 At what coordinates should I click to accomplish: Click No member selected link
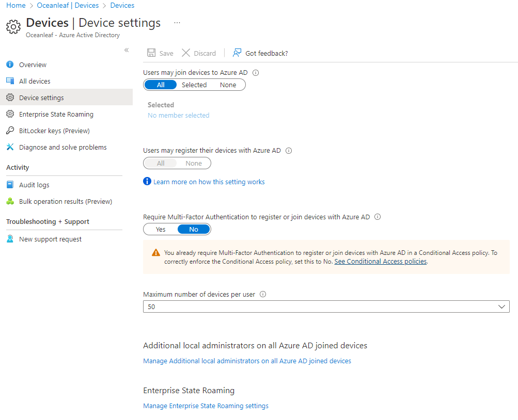coord(178,115)
